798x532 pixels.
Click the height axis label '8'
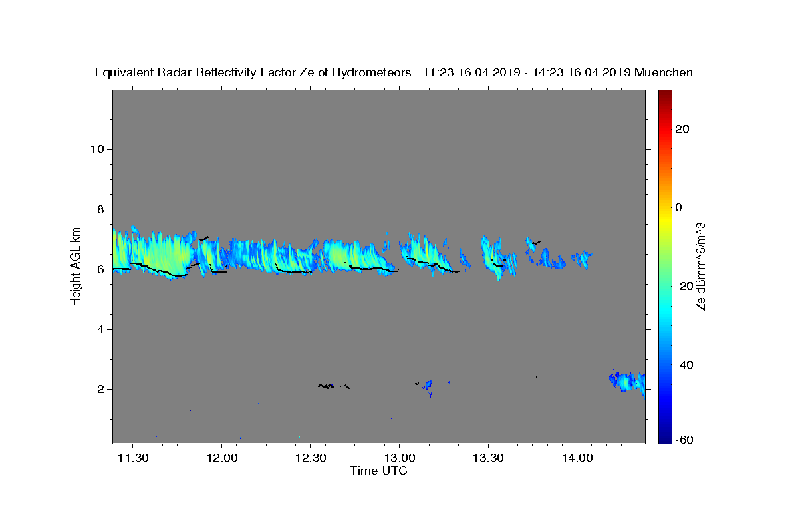click(100, 209)
